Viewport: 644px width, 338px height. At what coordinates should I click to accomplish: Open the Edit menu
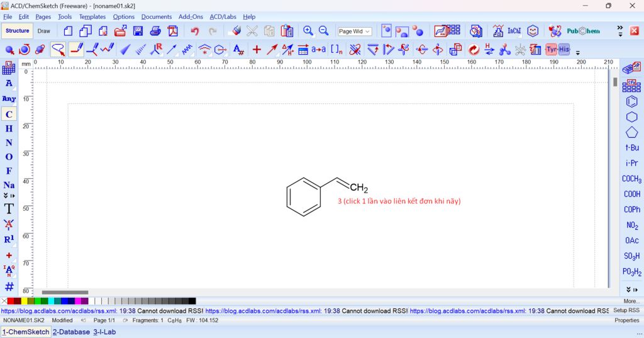[24, 17]
